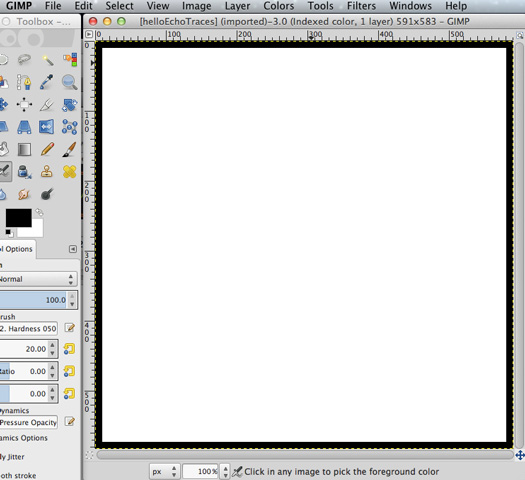The image size is (525, 480).
Task: Select the Heal bandage tool
Action: [70, 172]
